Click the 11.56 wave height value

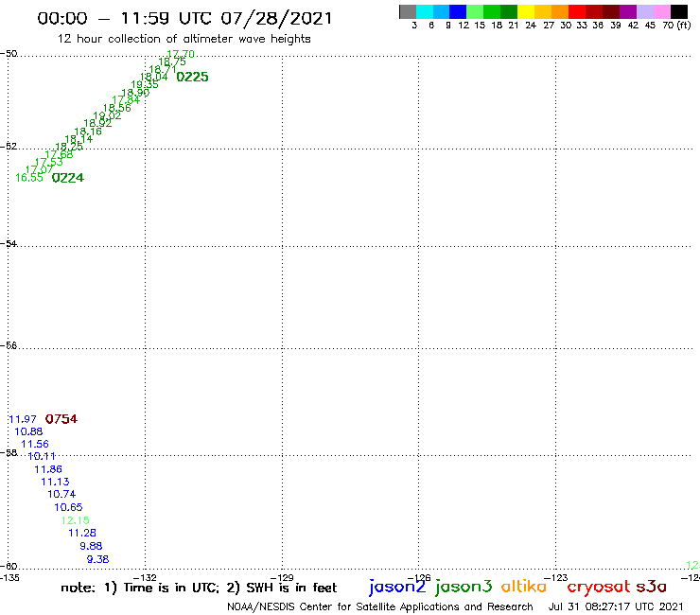click(x=35, y=444)
